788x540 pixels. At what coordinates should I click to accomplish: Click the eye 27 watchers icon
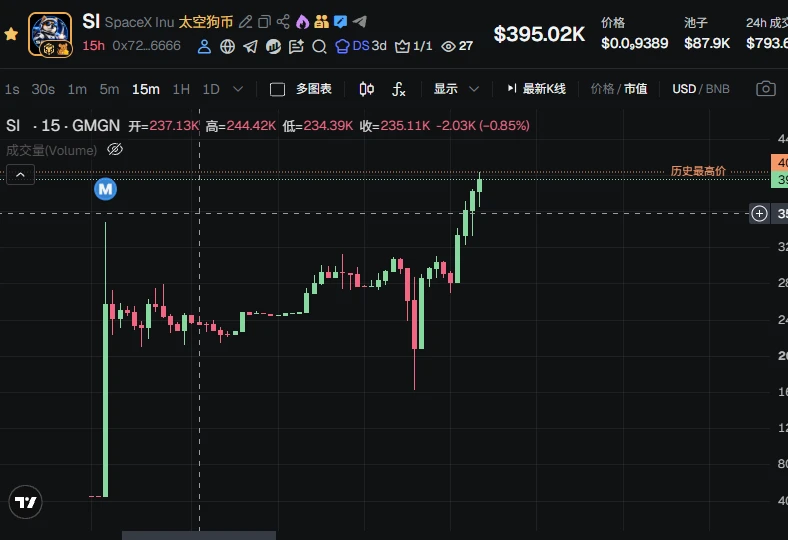tap(457, 46)
